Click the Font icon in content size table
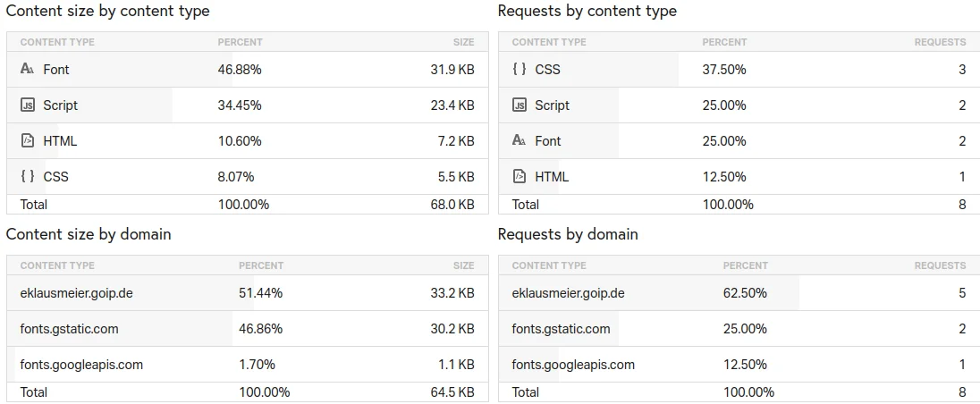The height and width of the screenshot is (404, 980). [27, 70]
